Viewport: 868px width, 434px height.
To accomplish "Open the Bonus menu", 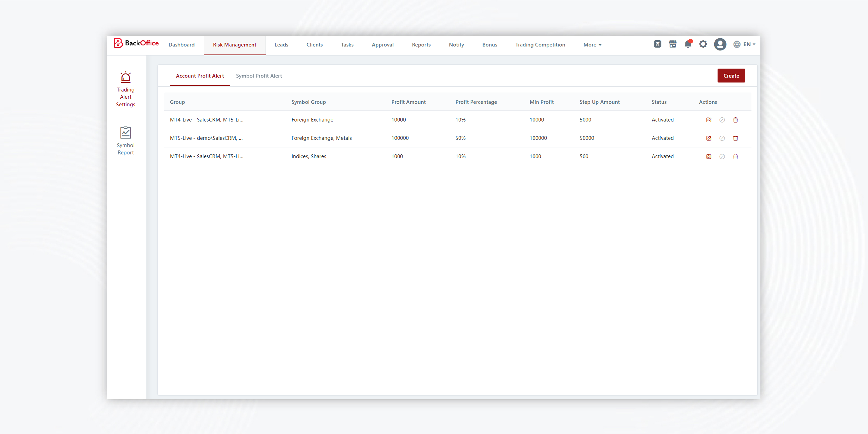I will (x=490, y=45).
